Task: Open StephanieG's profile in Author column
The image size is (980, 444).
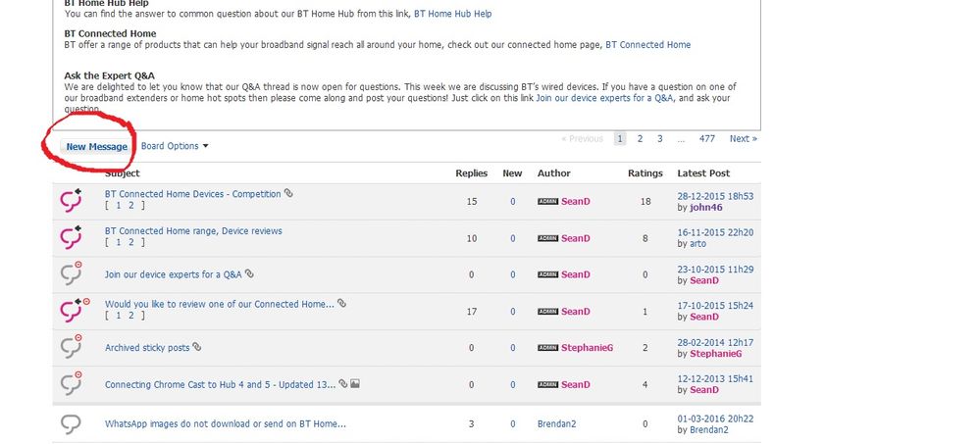Action: [x=587, y=348]
